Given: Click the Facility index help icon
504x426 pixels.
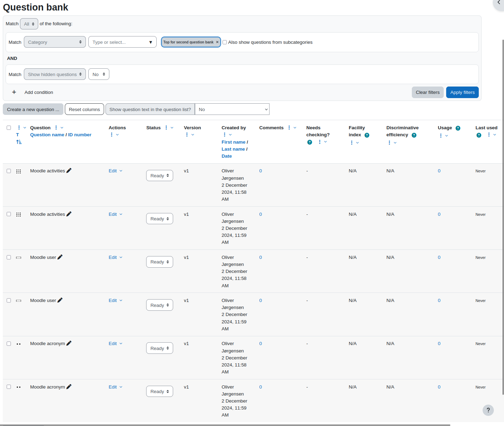Looking at the screenshot, I should [367, 135].
